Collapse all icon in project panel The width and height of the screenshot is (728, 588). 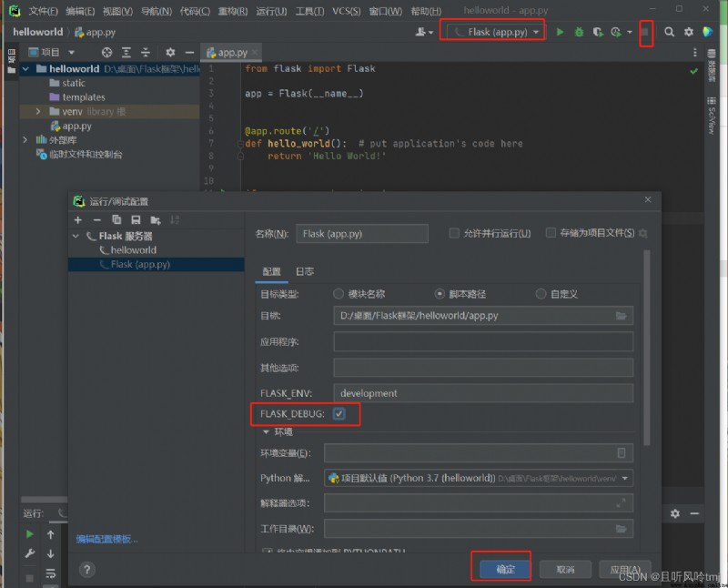(146, 53)
